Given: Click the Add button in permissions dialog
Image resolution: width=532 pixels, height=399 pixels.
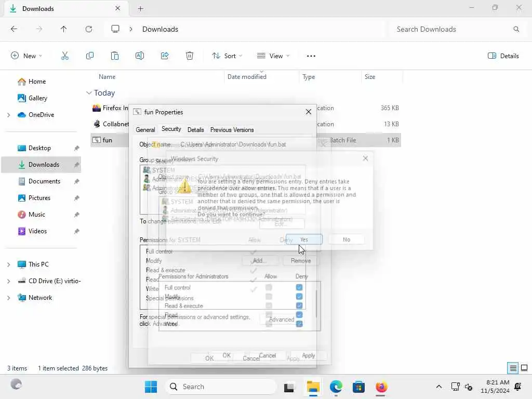Looking at the screenshot, I should 260,261.
